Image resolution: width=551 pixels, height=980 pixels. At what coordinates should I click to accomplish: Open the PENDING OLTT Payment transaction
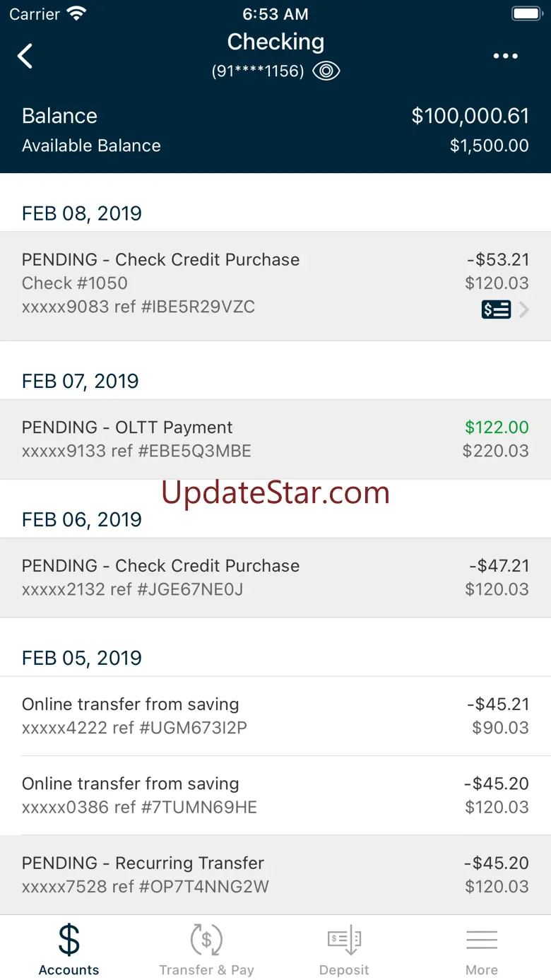click(x=275, y=439)
